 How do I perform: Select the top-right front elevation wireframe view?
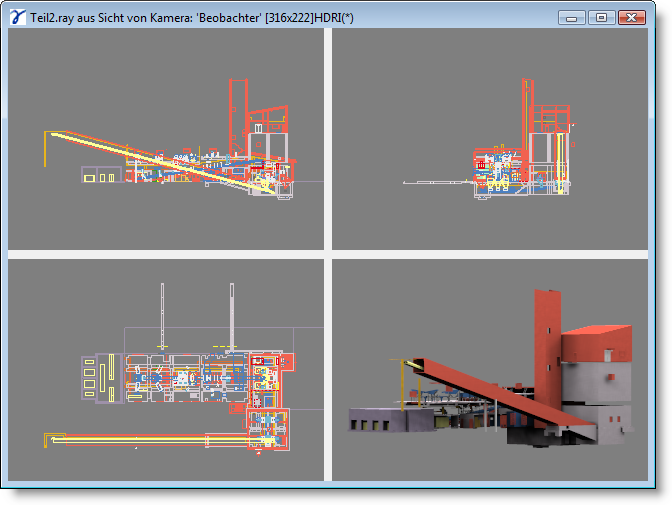[x=490, y=139]
